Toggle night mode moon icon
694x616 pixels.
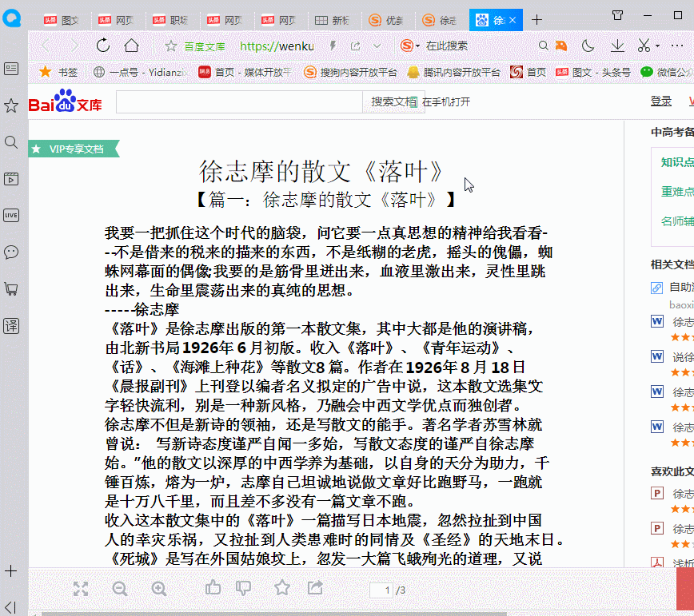(x=588, y=46)
